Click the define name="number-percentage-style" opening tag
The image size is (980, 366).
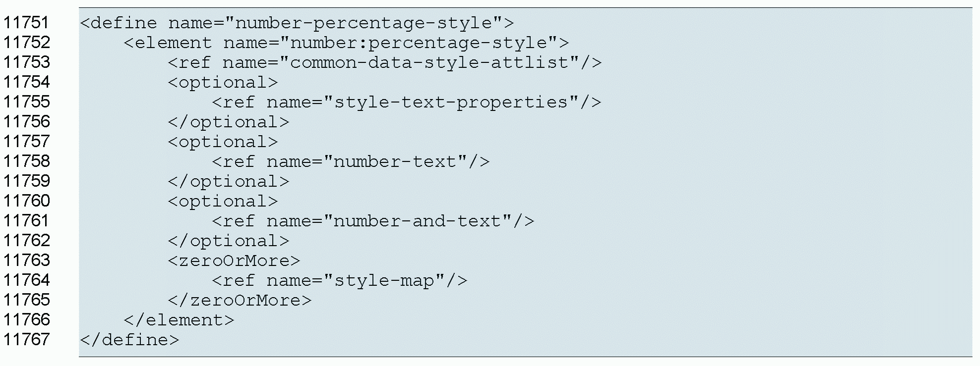point(296,23)
